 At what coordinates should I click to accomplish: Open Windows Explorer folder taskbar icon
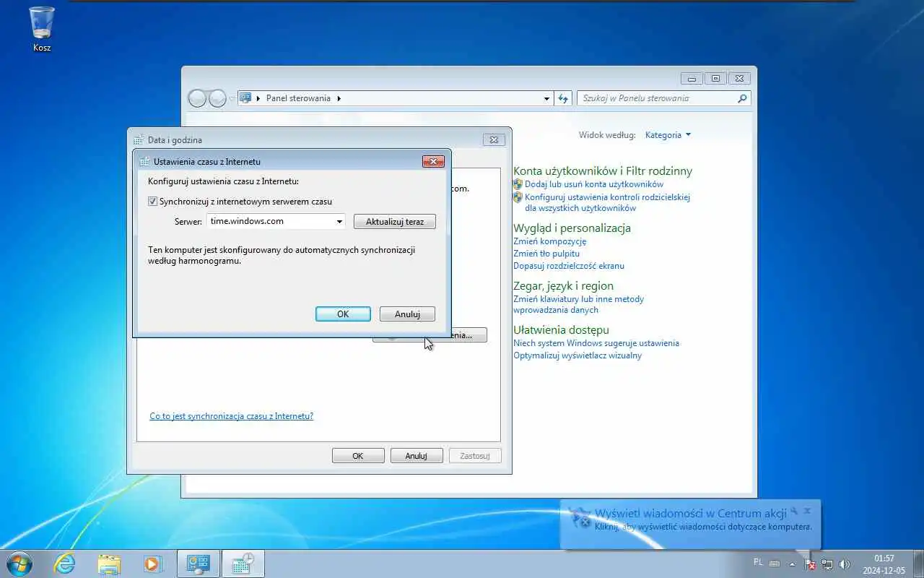point(109,564)
